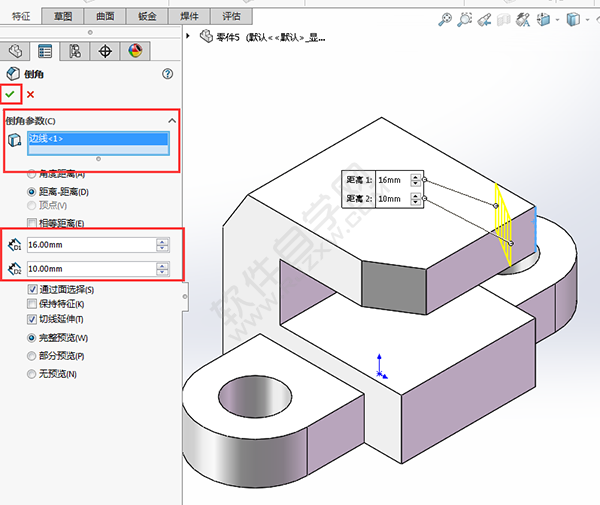The height and width of the screenshot is (505, 600).
Task: Open the 焊件 tab
Action: click(189, 16)
